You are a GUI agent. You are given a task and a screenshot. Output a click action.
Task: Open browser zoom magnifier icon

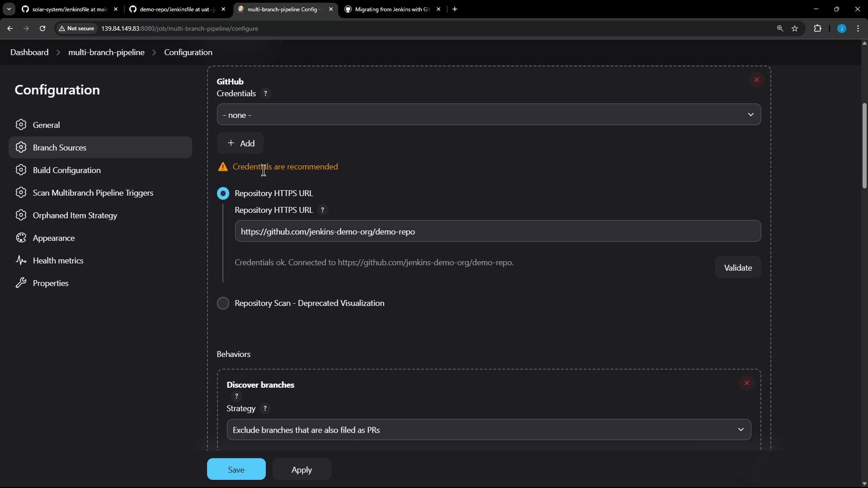point(780,28)
